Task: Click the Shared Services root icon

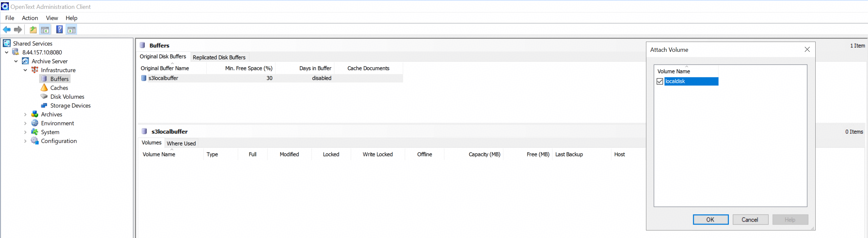Action: pos(7,43)
